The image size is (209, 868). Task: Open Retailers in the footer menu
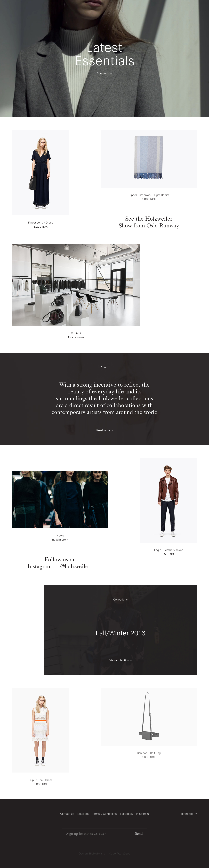pyautogui.click(x=83, y=814)
